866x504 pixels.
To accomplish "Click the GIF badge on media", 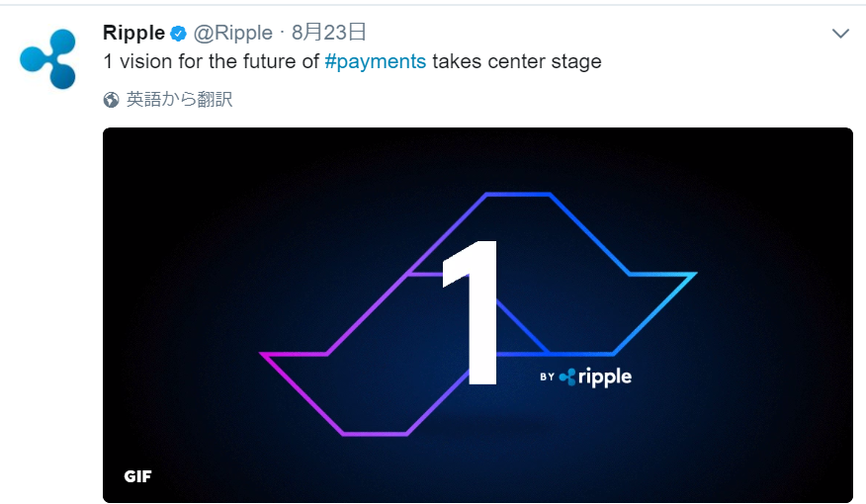I will 137,476.
